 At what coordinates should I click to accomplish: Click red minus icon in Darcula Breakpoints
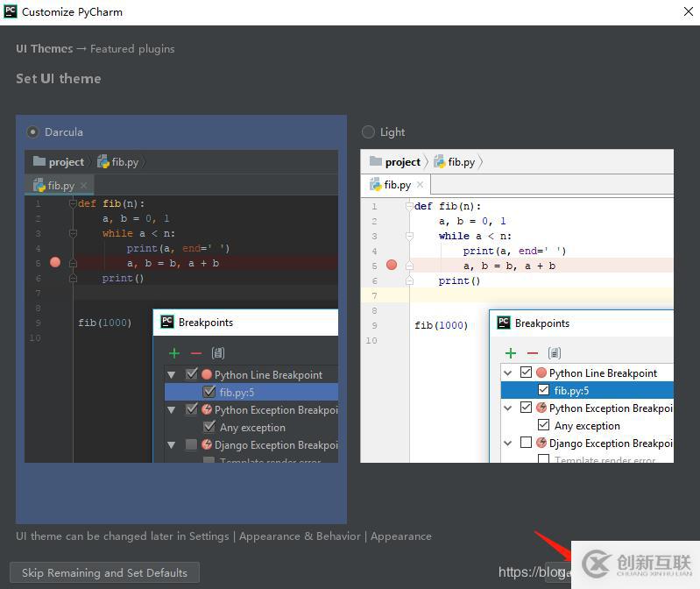click(x=196, y=353)
